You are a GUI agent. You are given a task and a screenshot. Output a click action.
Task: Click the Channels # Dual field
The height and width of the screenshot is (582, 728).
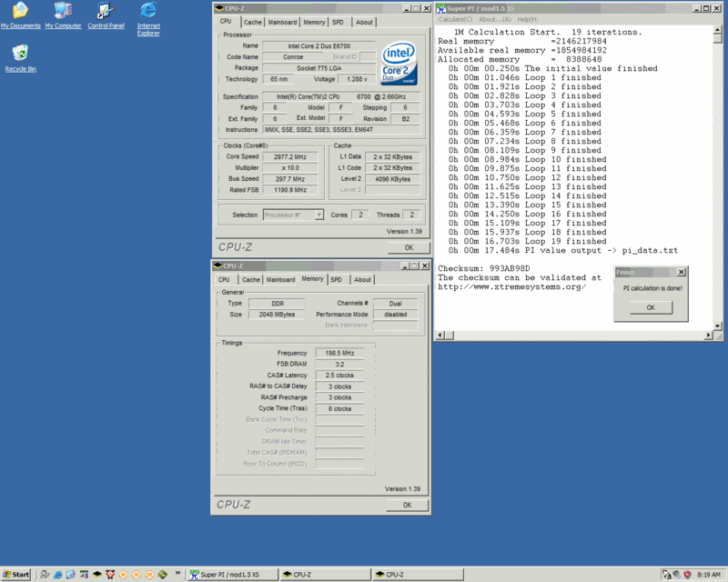click(x=396, y=304)
